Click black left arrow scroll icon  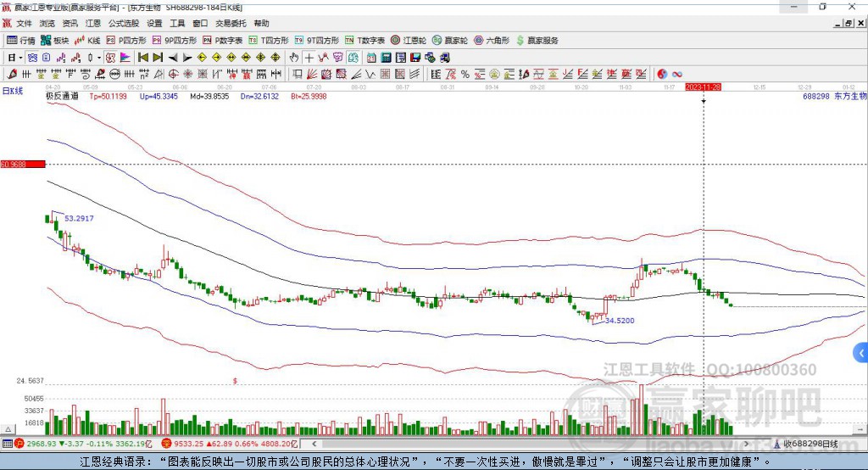173,58
